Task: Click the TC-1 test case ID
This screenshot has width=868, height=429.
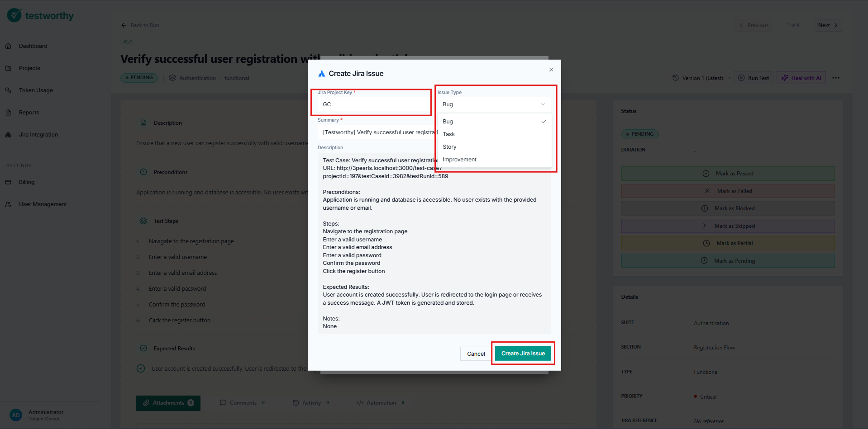Action: 127,42
